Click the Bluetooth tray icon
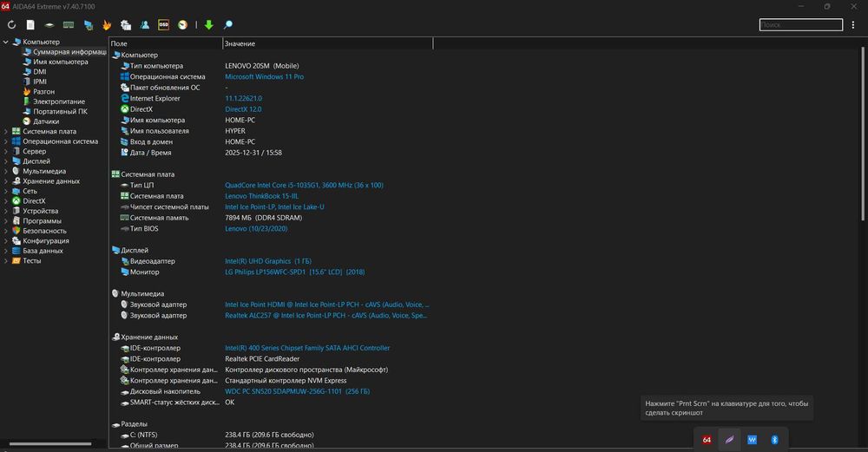Image resolution: width=868 pixels, height=452 pixels. [774, 440]
